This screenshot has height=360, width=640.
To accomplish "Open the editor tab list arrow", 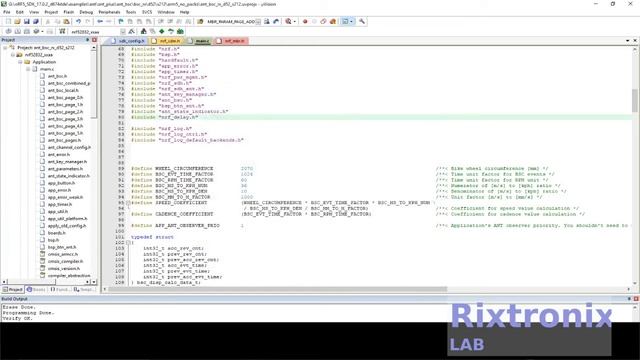I will coord(627,41).
